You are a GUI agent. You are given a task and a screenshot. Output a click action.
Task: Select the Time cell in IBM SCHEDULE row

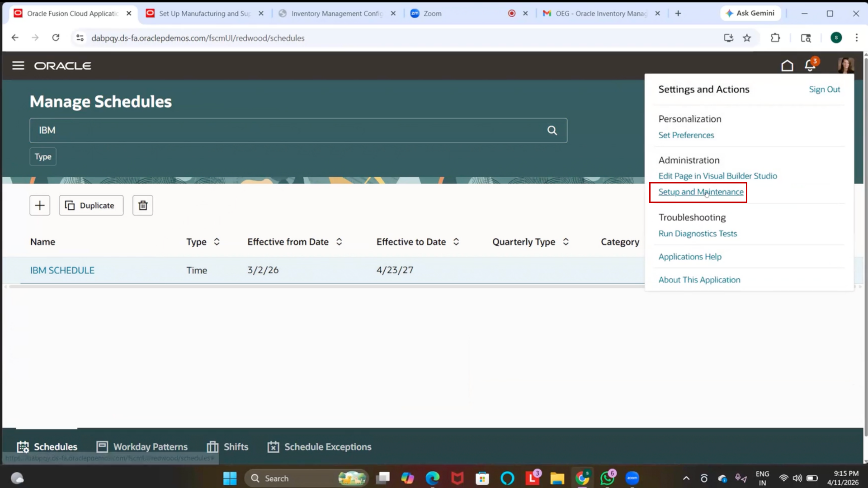tap(197, 270)
